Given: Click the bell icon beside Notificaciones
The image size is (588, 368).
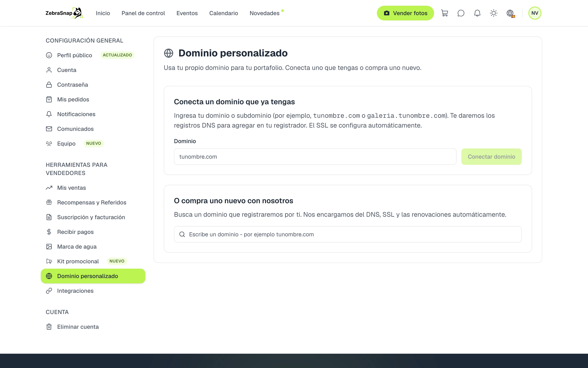Looking at the screenshot, I should point(49,114).
